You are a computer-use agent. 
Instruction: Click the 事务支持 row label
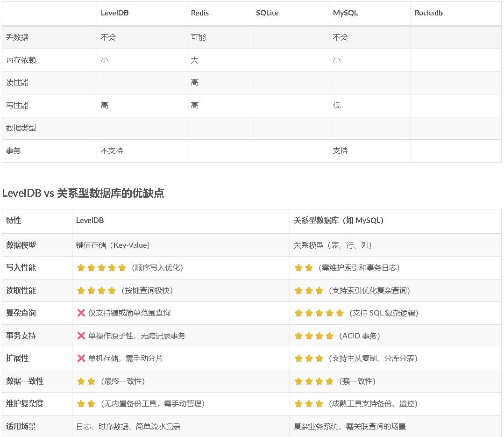pos(21,336)
